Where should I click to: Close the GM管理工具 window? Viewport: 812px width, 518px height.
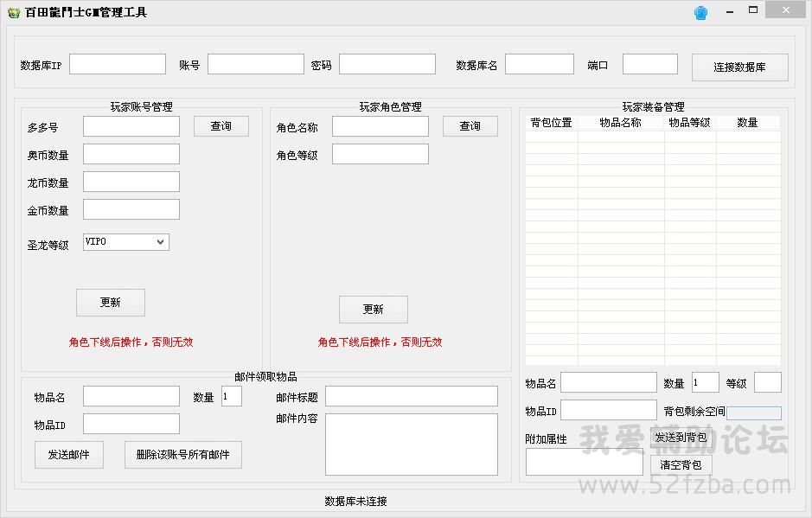786,10
